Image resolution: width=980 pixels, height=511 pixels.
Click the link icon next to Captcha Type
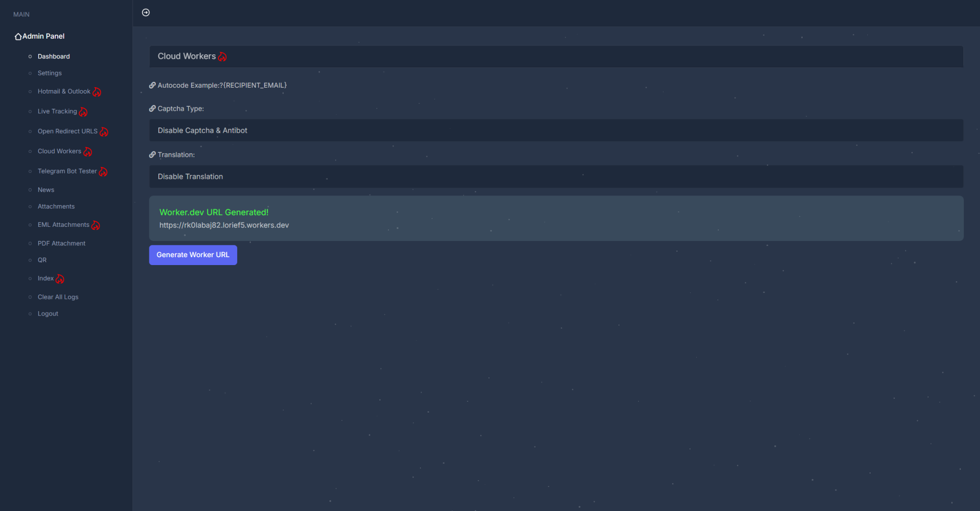[x=152, y=109]
